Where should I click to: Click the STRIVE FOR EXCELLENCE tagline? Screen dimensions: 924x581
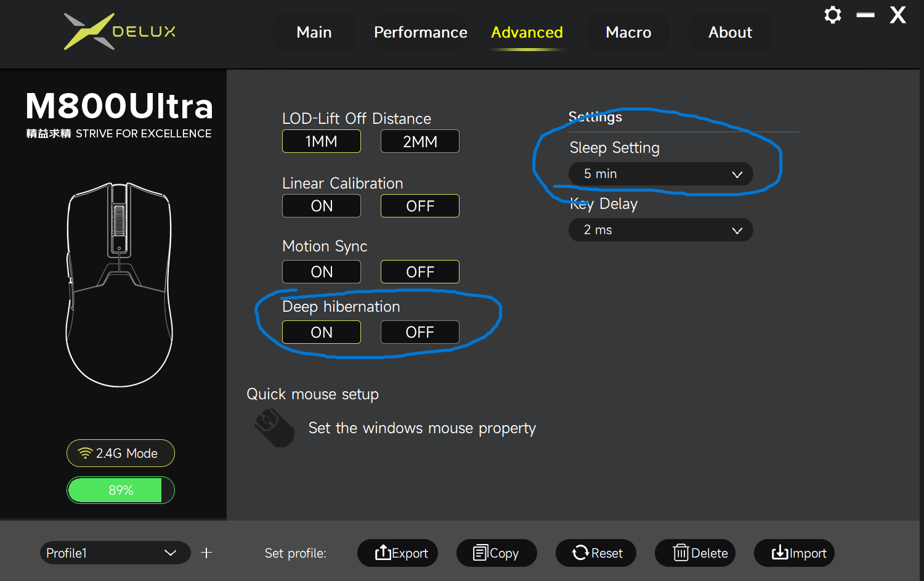coord(144,134)
